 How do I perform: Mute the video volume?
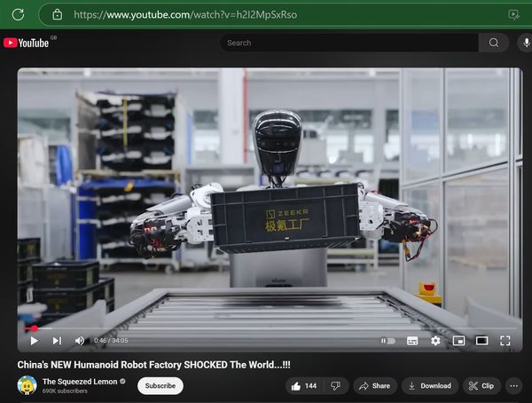pyautogui.click(x=80, y=341)
